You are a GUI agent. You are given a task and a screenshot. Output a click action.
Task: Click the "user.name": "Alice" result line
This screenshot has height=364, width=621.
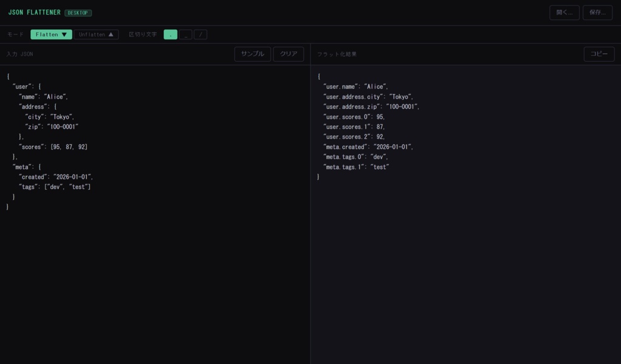point(355,87)
